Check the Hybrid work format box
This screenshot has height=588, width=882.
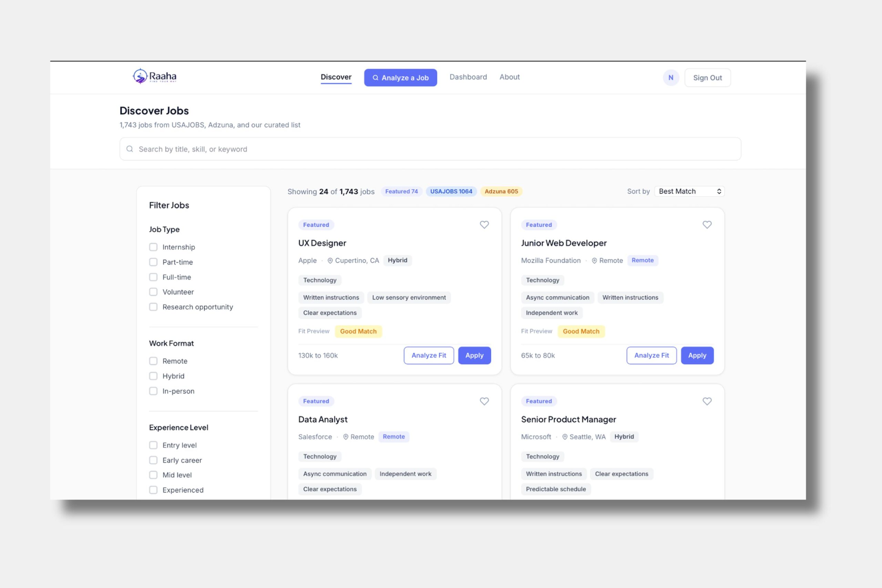[x=153, y=376]
